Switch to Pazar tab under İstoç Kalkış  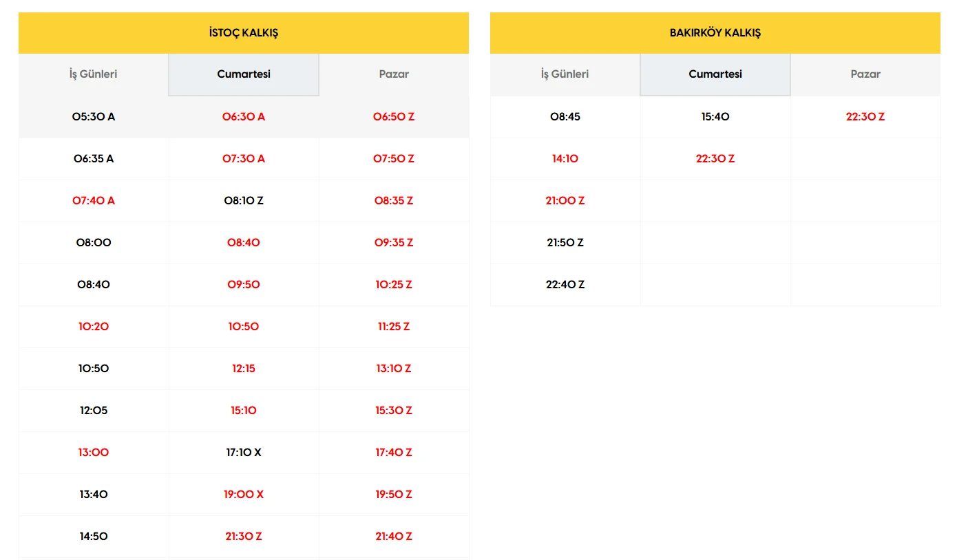394,74
